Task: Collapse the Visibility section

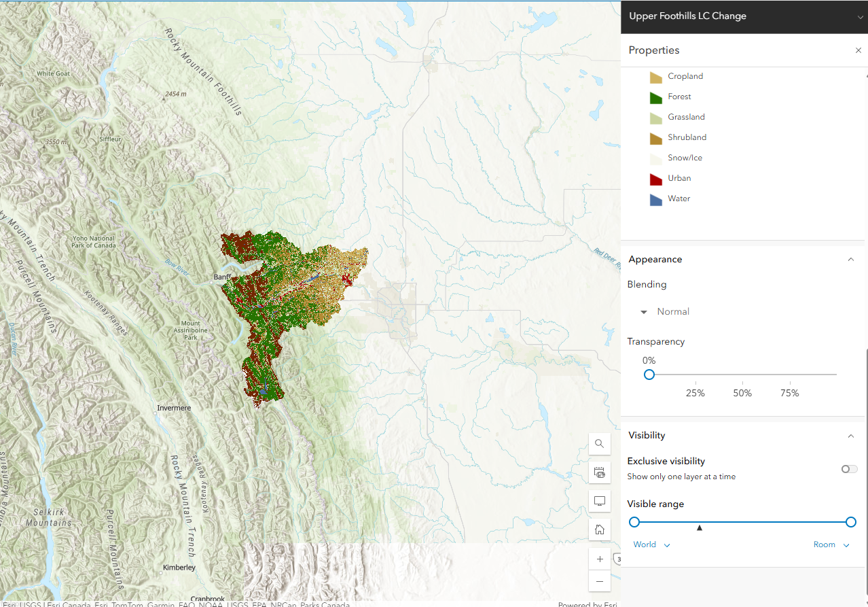Action: [x=851, y=436]
